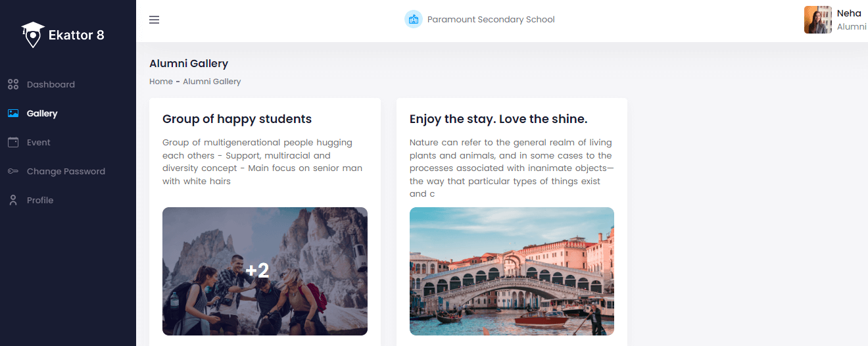Image resolution: width=868 pixels, height=346 pixels.
Task: Click the Dashboard grid icon
Action: [x=13, y=84]
